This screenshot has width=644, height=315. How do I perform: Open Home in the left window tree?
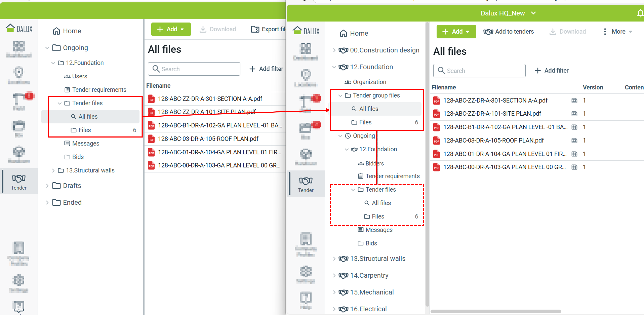67,31
